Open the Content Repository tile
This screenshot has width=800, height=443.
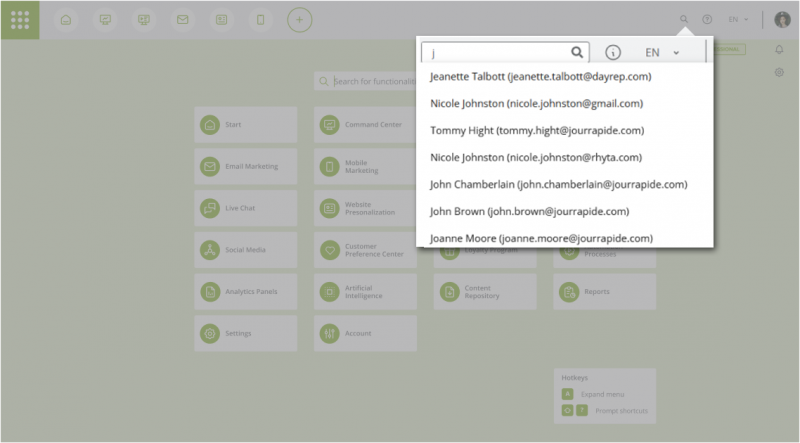485,292
